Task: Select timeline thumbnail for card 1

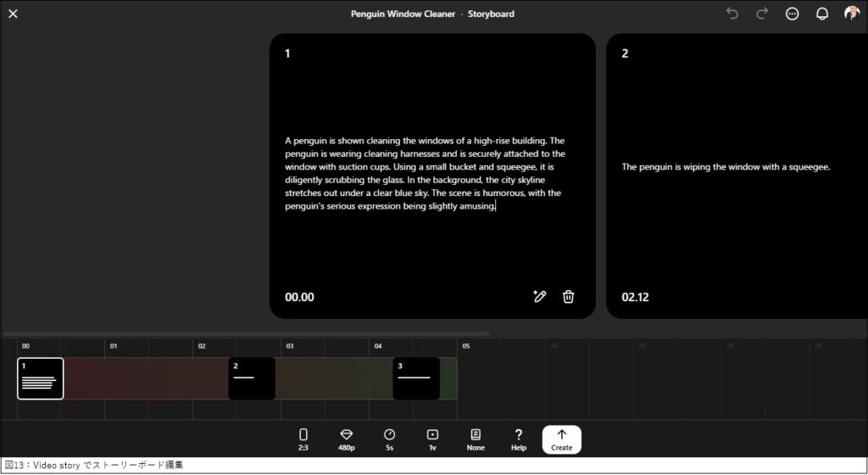Action: coord(40,378)
